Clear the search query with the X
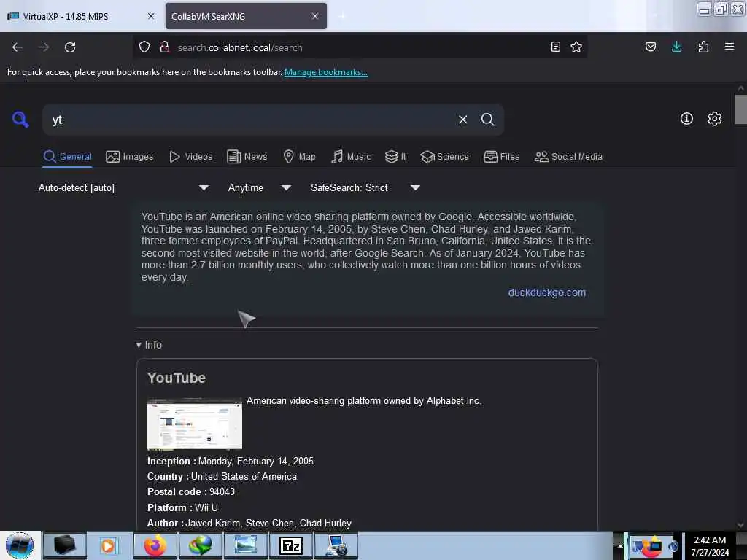The height and width of the screenshot is (560, 747). tap(462, 120)
